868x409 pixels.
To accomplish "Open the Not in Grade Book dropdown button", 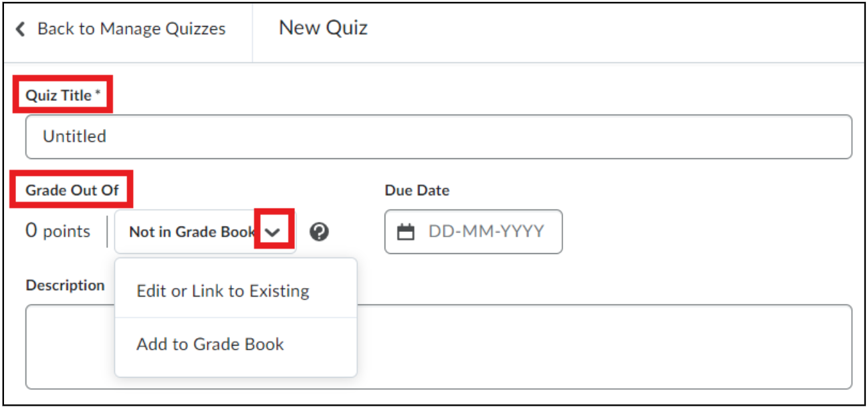I will click(x=205, y=232).
